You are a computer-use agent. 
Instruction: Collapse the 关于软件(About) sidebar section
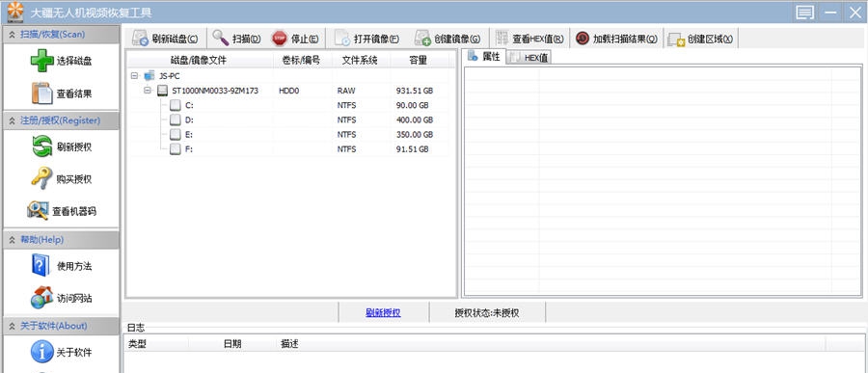[13, 326]
